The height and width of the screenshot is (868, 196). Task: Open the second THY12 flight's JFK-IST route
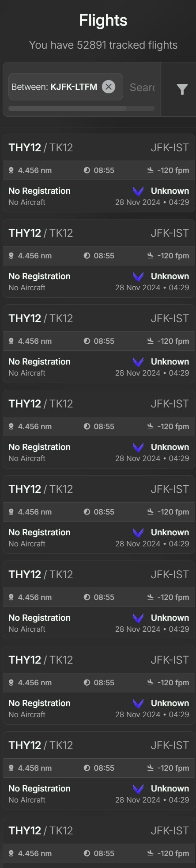coord(170,233)
